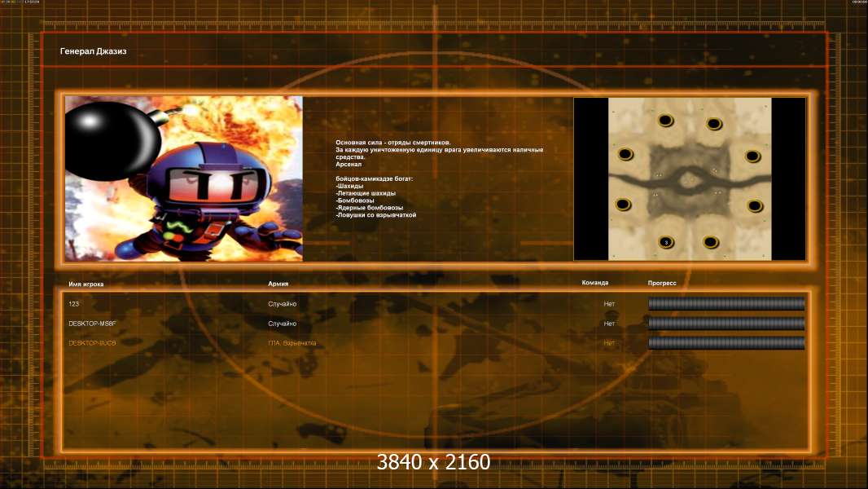Image resolution: width=868 pixels, height=489 pixels.
Task: Select the map start position numbered 3
Action: pyautogui.click(x=666, y=242)
